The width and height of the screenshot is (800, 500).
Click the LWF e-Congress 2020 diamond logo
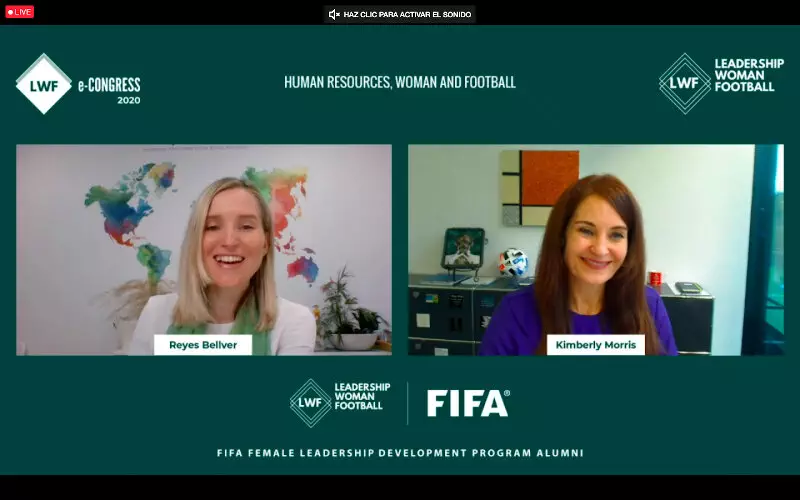[x=44, y=84]
